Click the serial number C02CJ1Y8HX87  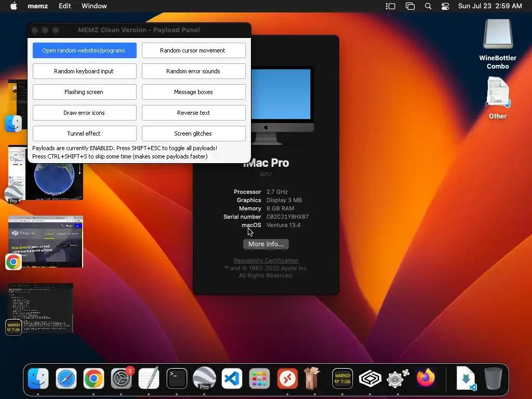tap(287, 217)
